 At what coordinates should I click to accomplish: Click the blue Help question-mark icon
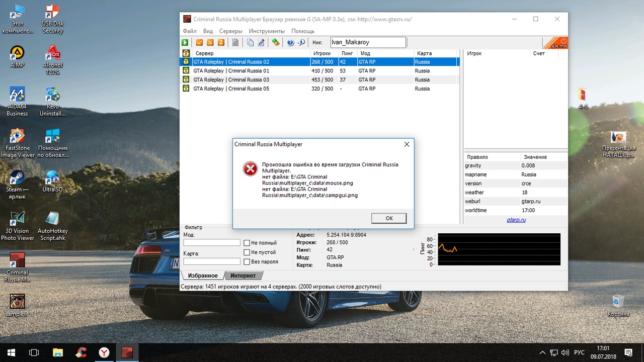290,43
